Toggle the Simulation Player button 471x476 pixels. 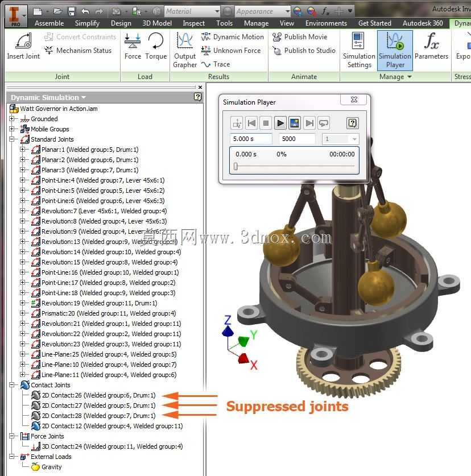395,51
